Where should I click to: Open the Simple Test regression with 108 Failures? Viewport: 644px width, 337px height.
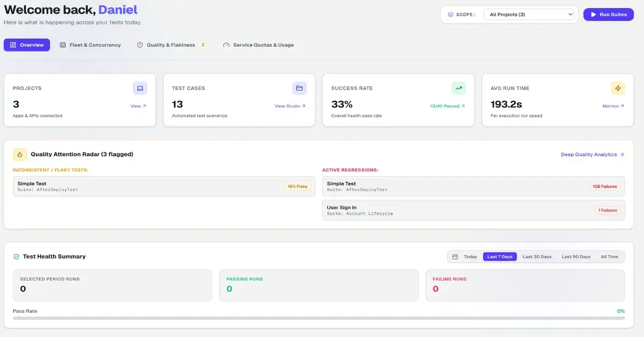point(473,187)
